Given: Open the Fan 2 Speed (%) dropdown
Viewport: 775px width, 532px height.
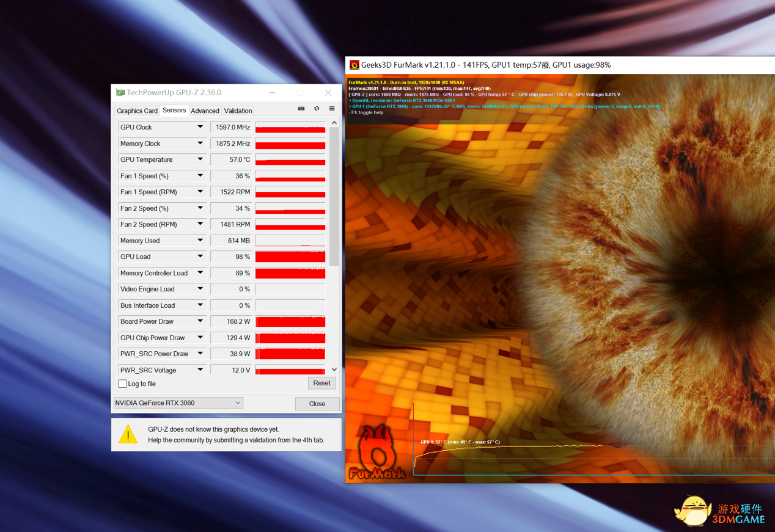Looking at the screenshot, I should (x=200, y=208).
